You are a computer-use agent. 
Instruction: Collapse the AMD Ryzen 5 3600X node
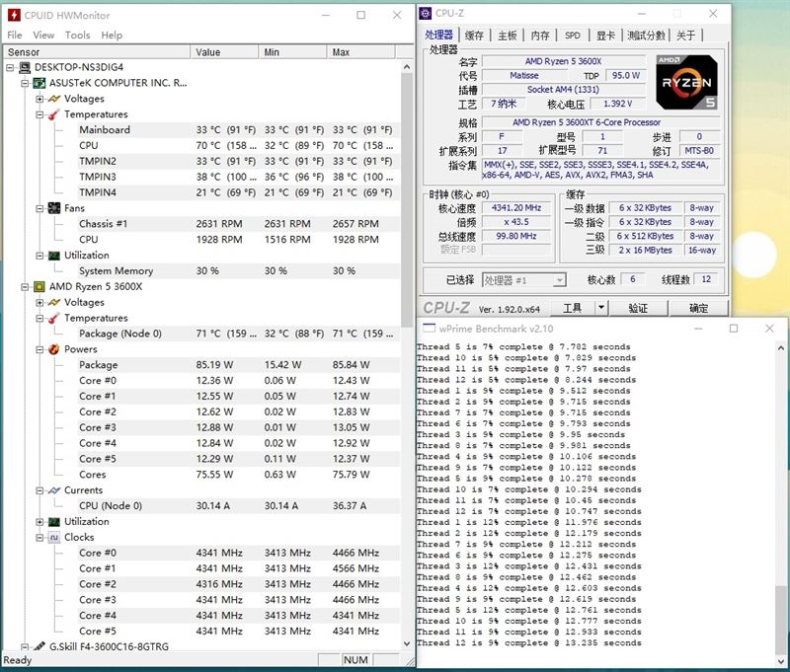[24, 287]
